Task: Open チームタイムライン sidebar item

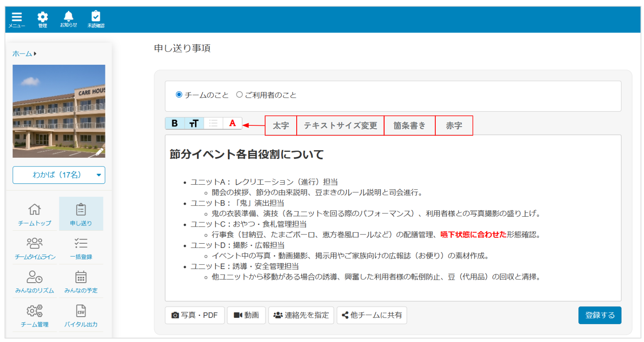Action: coord(35,248)
